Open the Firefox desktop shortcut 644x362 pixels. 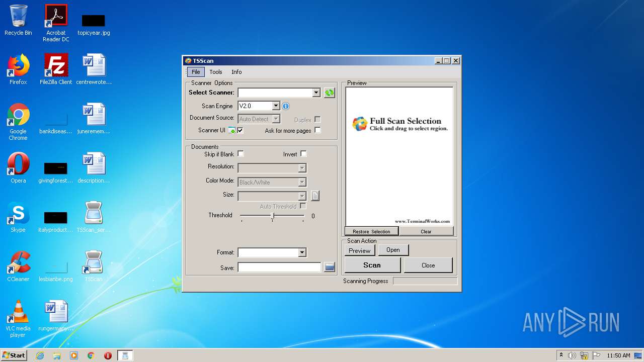(x=18, y=69)
